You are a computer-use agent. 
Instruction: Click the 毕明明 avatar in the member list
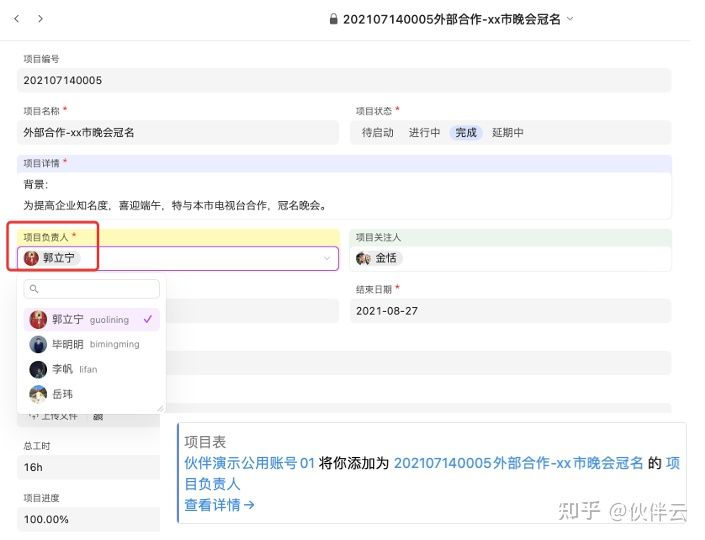[38, 344]
